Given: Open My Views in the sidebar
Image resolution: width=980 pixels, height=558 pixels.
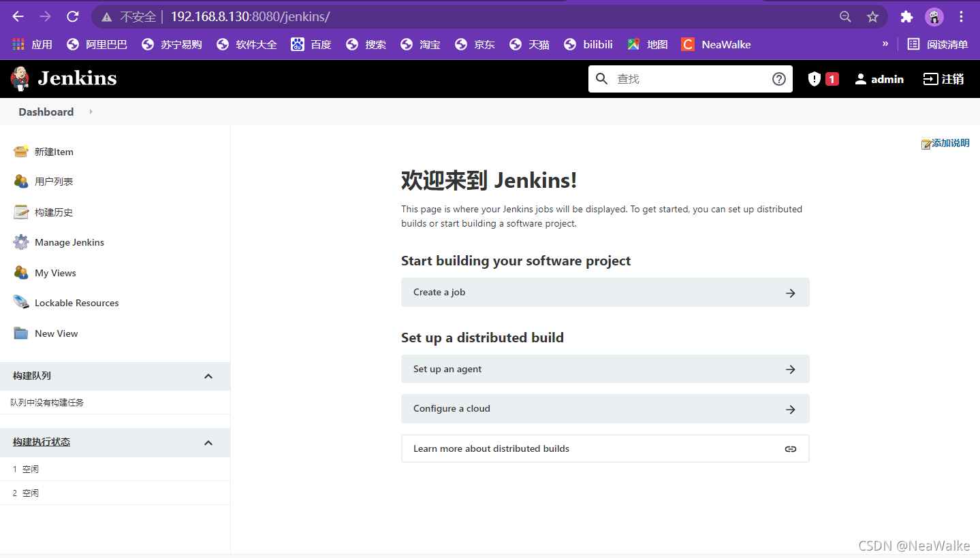Looking at the screenshot, I should pyautogui.click(x=55, y=273).
